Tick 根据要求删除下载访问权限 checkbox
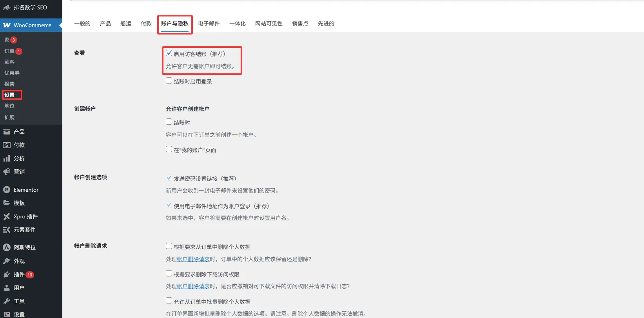Image resolution: width=644 pixels, height=318 pixels. coord(169,274)
